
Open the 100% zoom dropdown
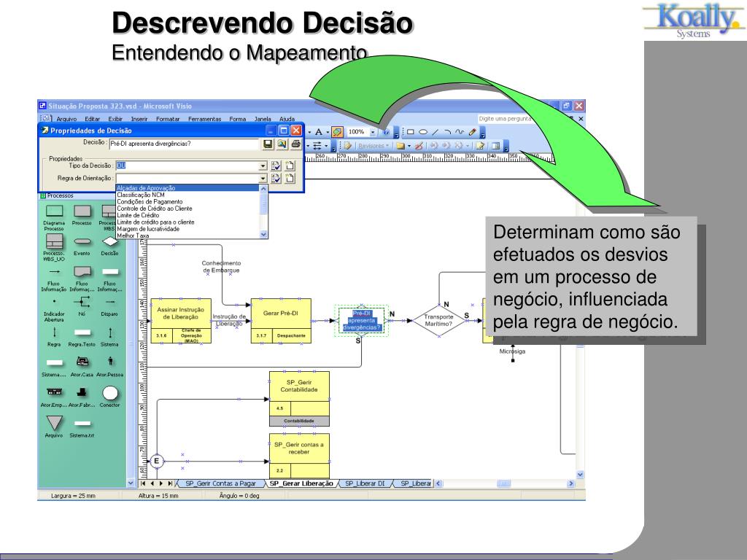click(373, 132)
